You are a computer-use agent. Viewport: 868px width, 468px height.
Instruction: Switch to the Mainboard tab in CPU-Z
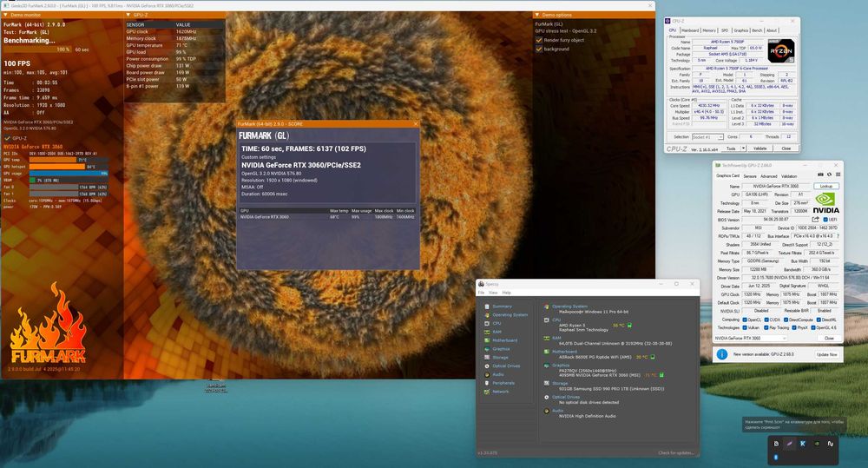point(690,30)
